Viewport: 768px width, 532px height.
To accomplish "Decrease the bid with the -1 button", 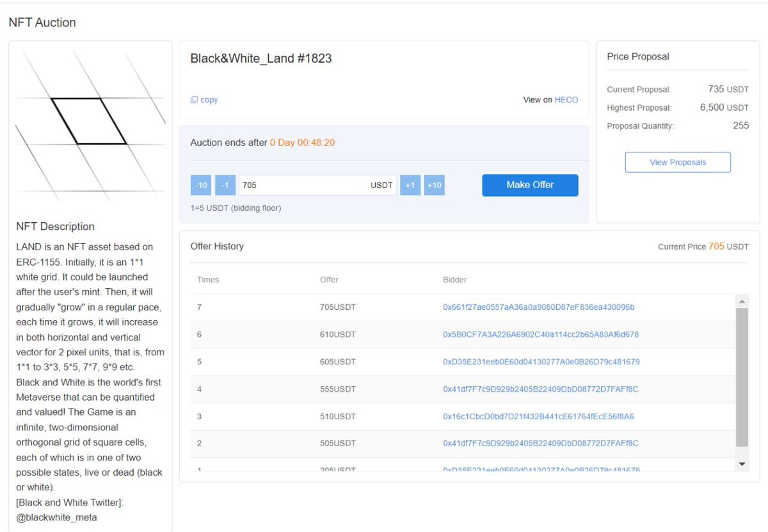I will point(225,185).
